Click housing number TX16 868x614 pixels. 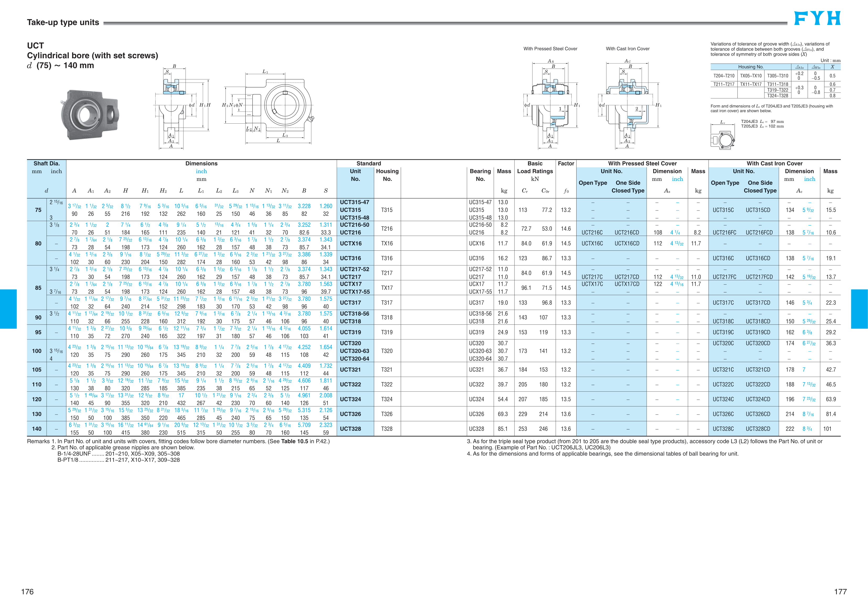tap(387, 243)
